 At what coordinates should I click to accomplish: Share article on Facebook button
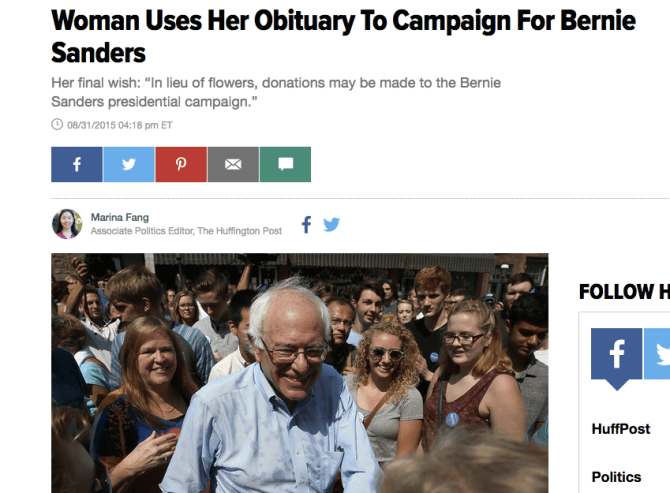pyautogui.click(x=77, y=165)
